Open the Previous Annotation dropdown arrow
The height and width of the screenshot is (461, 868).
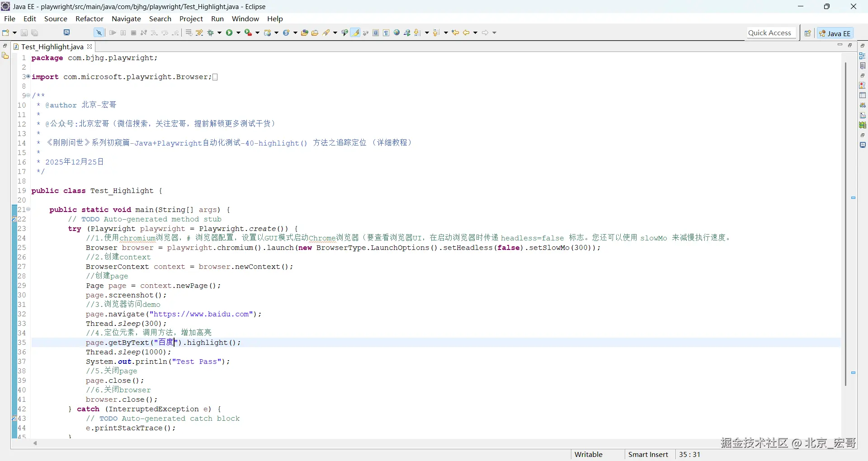[x=446, y=33]
